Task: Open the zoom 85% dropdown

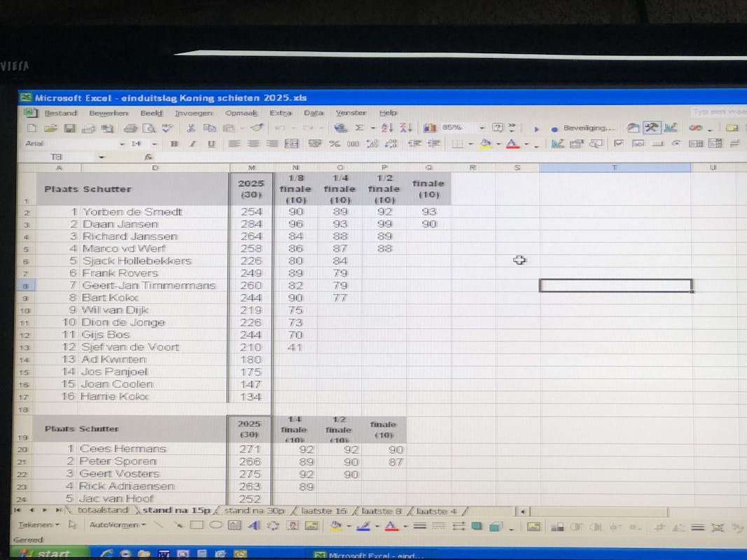Action: [482, 128]
